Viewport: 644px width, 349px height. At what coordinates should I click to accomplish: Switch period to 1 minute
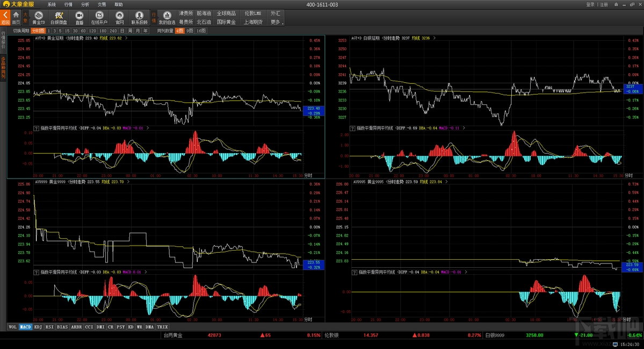click(49, 31)
